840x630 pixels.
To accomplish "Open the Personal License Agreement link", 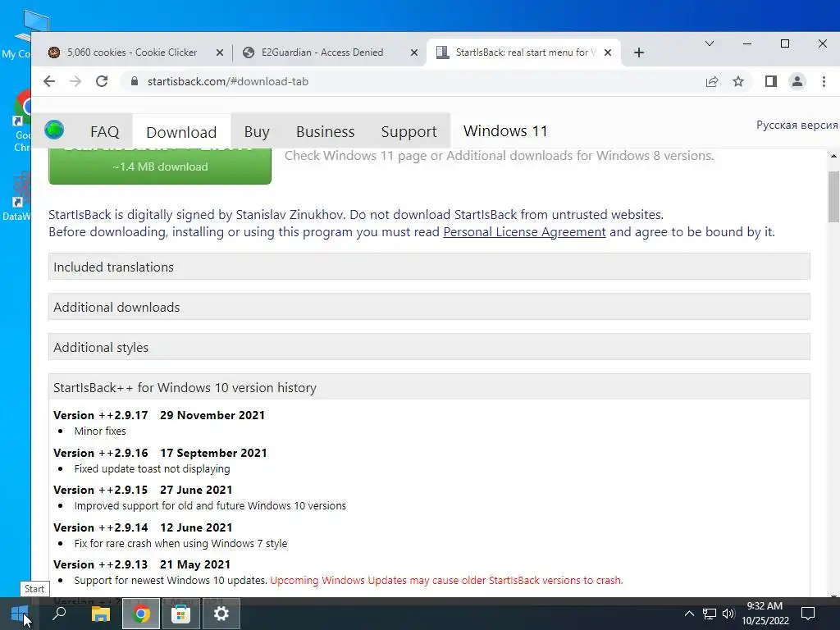I will pyautogui.click(x=524, y=232).
